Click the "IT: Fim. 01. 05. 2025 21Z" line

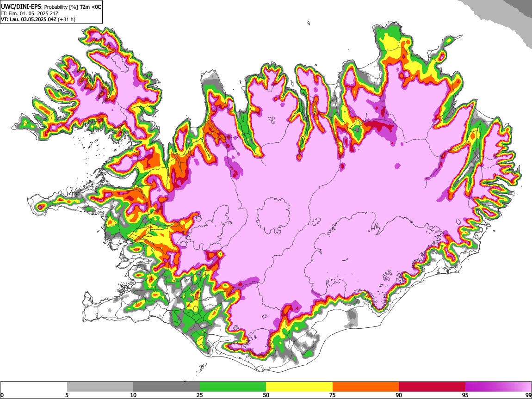[30, 13]
